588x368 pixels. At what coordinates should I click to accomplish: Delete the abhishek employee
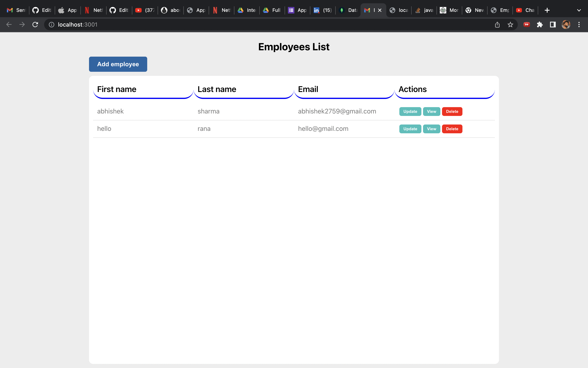pos(452,111)
